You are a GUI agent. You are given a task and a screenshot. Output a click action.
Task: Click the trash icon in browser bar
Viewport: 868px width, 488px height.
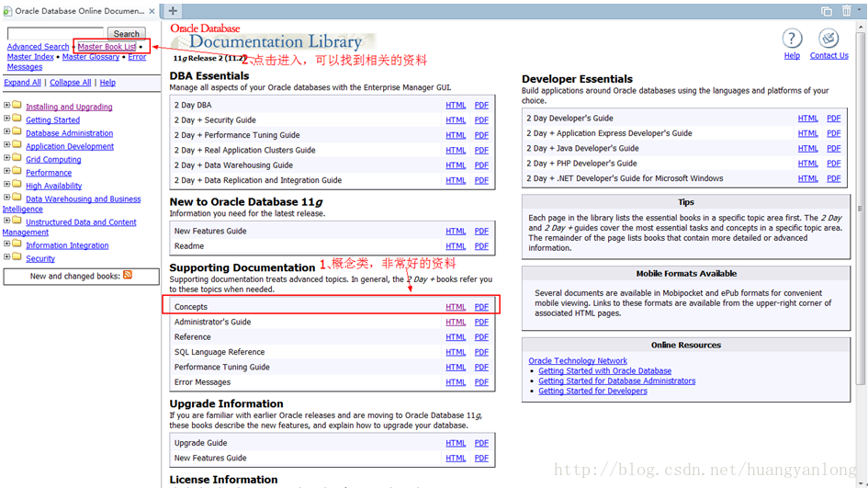click(846, 10)
